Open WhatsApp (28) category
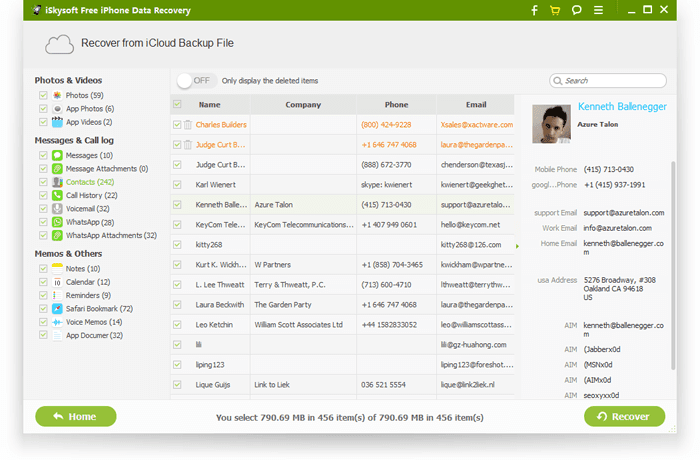 tap(90, 222)
